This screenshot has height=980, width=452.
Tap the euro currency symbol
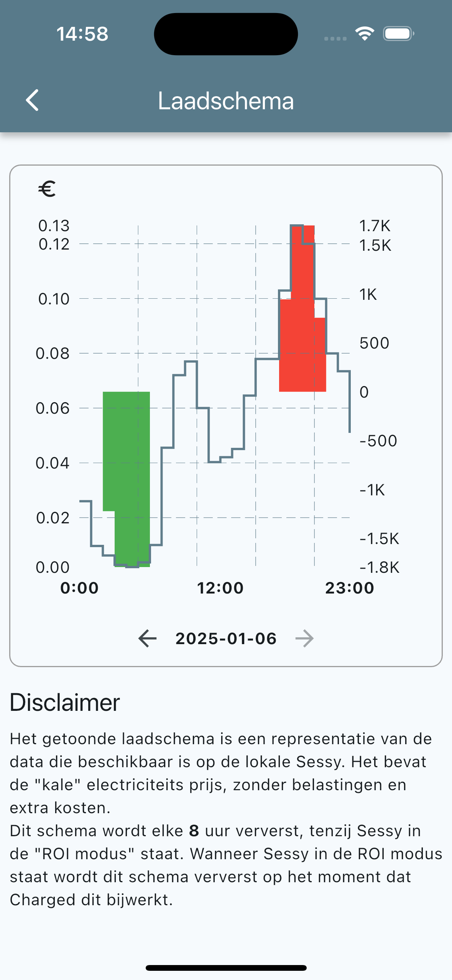click(x=47, y=189)
